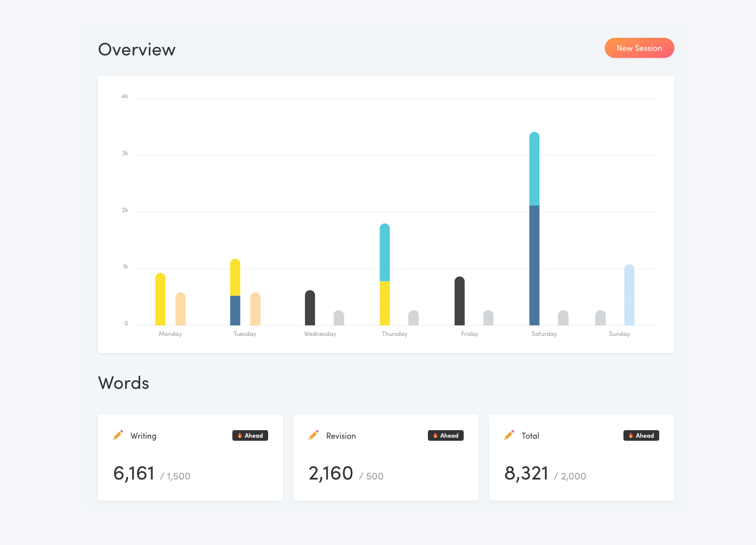Select the cyan segment of Saturday's bar

[x=534, y=169]
